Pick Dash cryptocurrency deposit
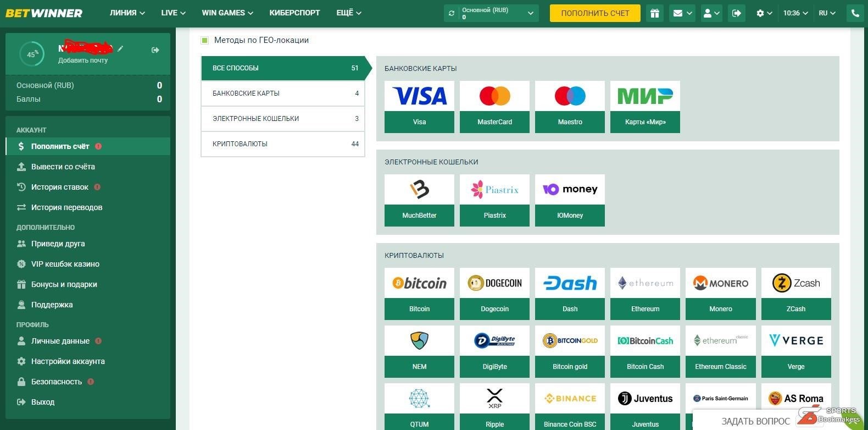Screen dimensions: 868x430 click(x=570, y=294)
